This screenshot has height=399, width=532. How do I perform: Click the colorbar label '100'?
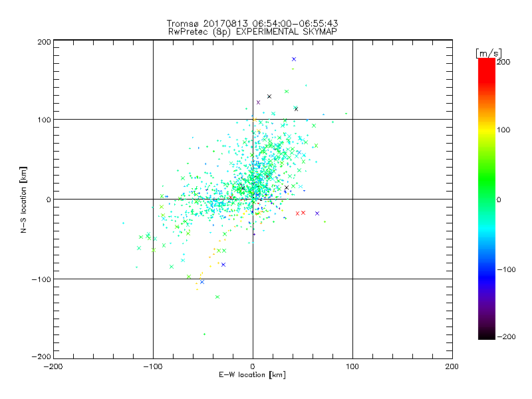(x=503, y=130)
